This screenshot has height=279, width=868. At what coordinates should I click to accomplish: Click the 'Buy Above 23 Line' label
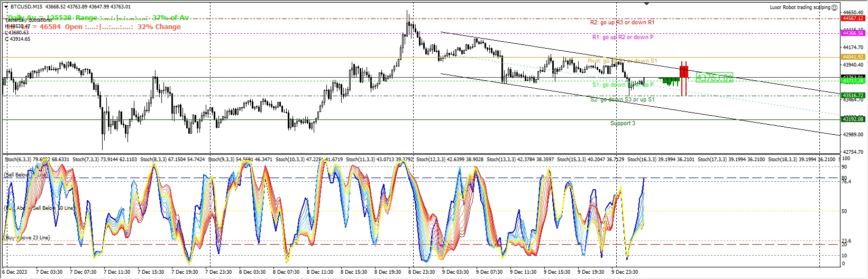tap(28, 238)
